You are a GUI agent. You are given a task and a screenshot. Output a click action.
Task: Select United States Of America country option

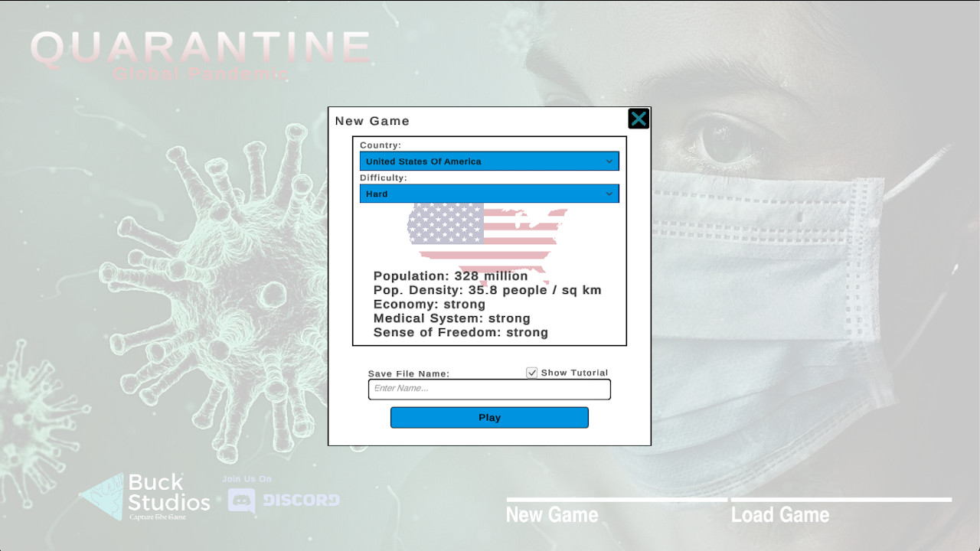click(x=488, y=161)
